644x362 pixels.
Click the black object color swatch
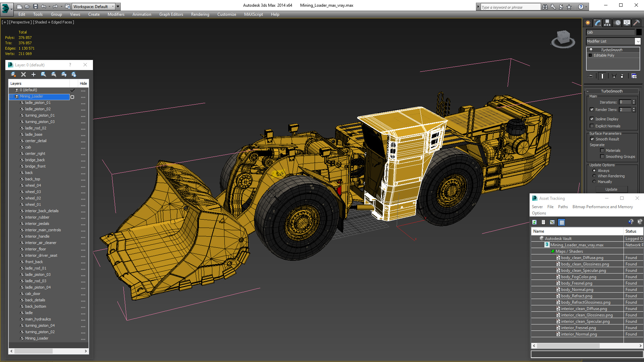tap(639, 32)
